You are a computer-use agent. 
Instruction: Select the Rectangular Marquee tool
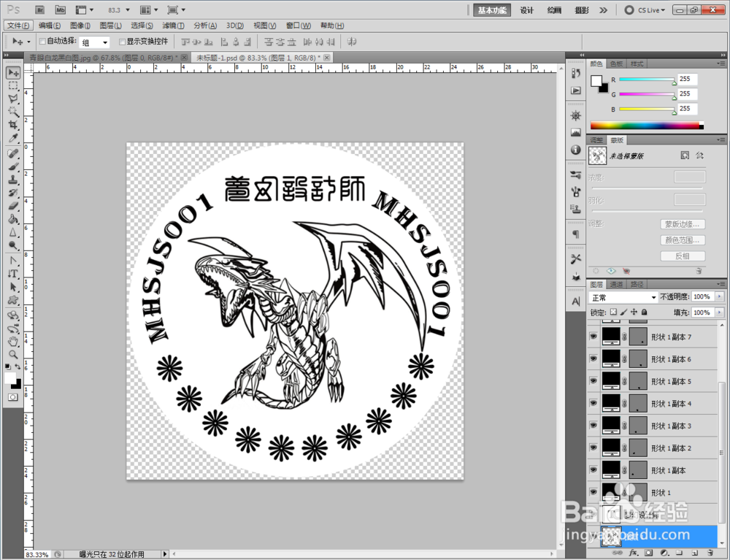tap(13, 85)
